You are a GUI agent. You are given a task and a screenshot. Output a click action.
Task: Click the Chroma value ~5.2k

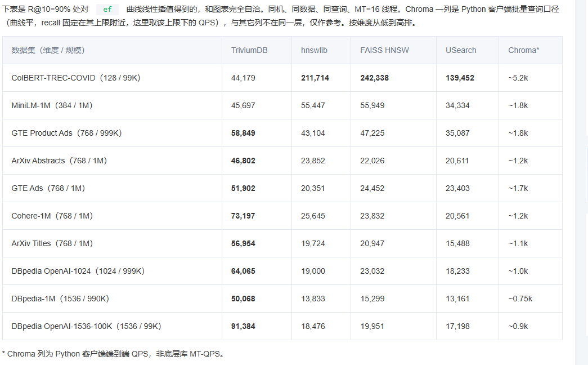(518, 78)
